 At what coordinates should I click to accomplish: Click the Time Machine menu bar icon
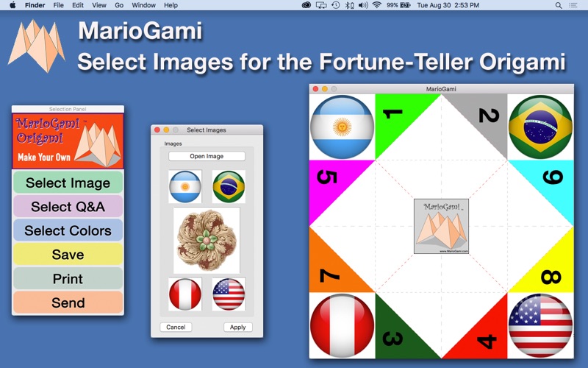[336, 5]
